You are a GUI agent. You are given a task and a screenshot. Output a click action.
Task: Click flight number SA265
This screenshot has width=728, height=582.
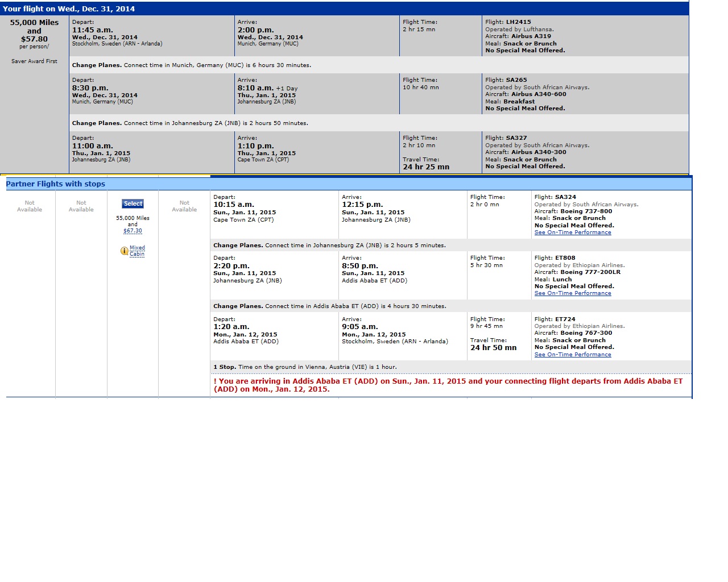pyautogui.click(x=516, y=80)
